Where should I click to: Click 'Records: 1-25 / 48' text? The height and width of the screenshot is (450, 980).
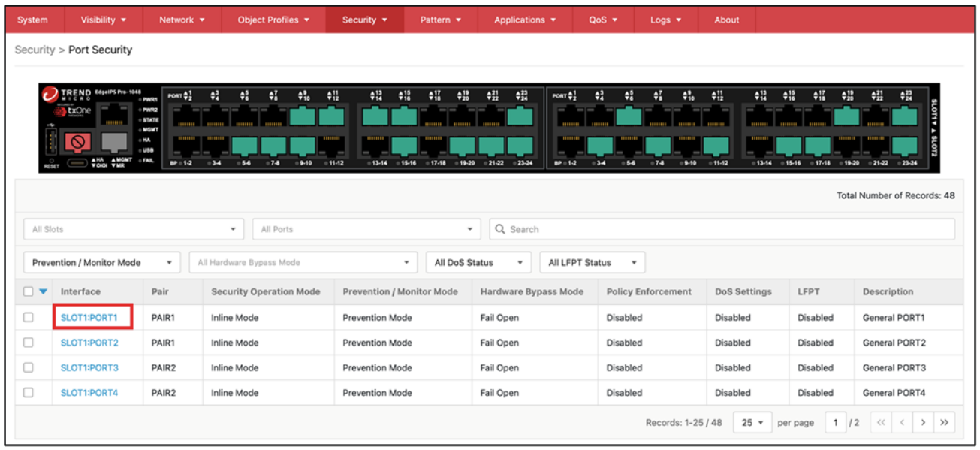pos(683,423)
